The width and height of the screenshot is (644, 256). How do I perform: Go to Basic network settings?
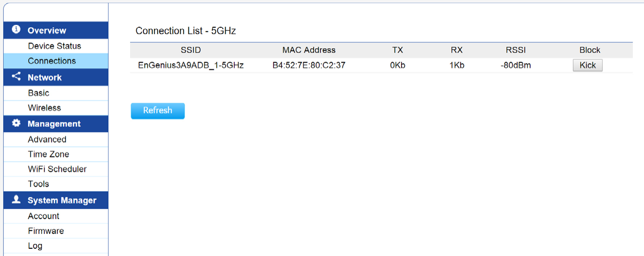[39, 93]
